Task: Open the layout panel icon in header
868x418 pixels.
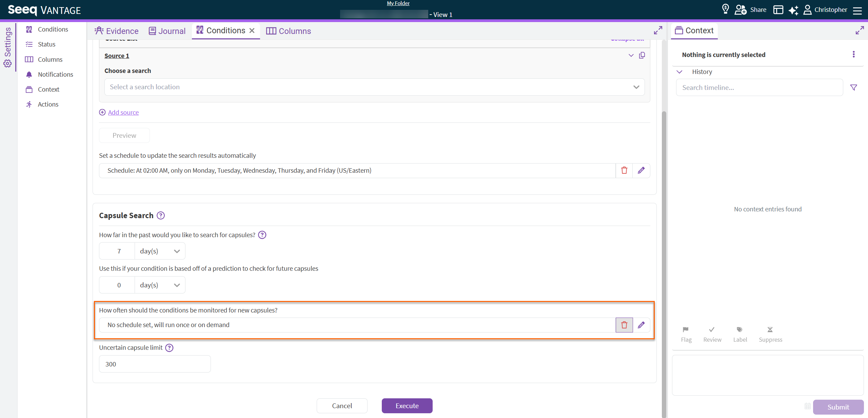Action: (x=778, y=10)
